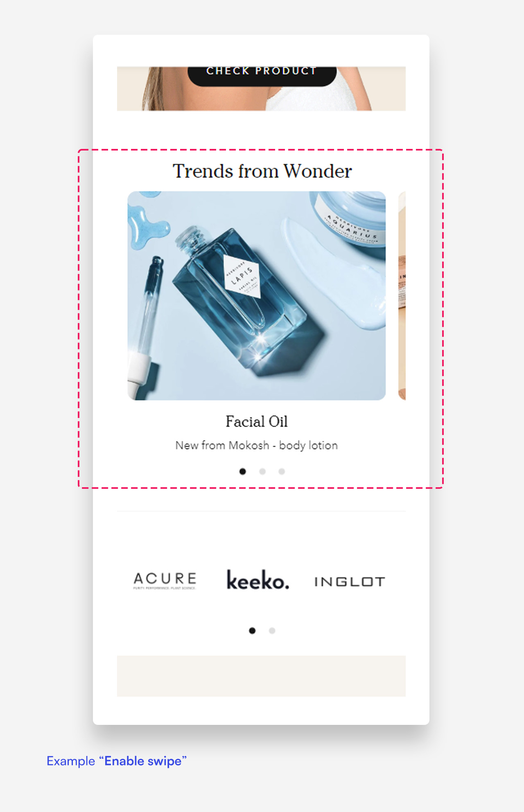This screenshot has width=524, height=812.
Task: Click the beige banner below the logos
Action: coord(261,676)
